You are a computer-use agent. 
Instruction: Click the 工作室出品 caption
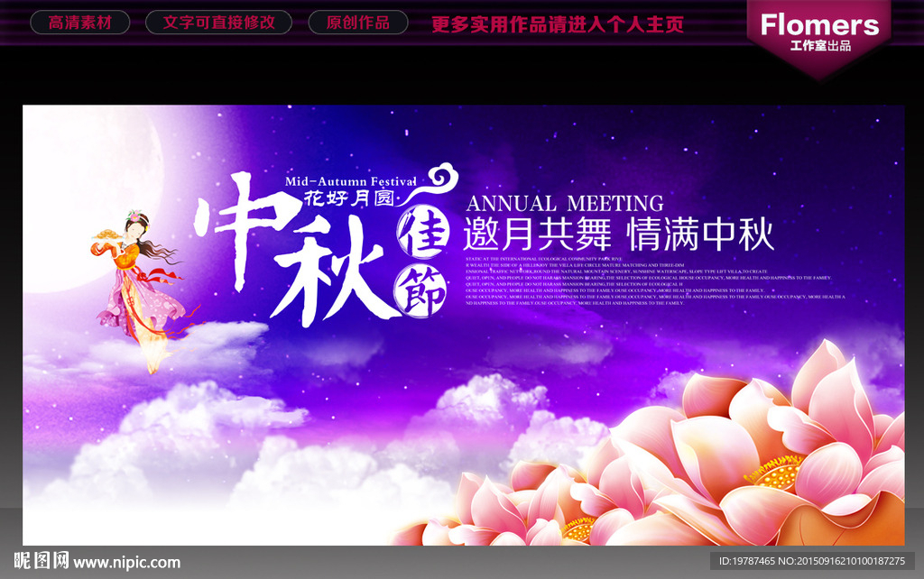820,46
